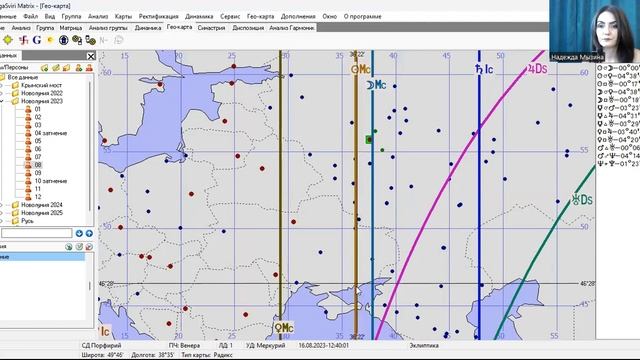Expand the Крымский мост folder
640x360 pixels.
1,85
